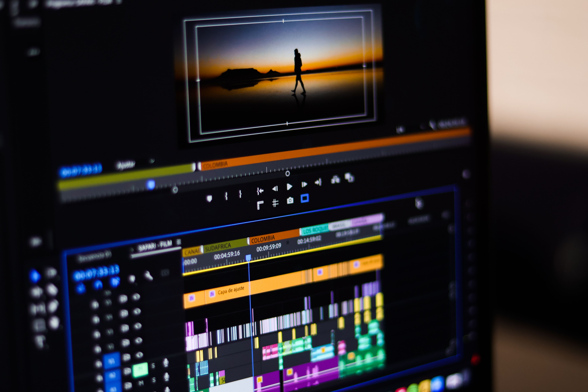The image size is (588, 392).
Task: Export a frame with the camera icon
Action: point(290,201)
